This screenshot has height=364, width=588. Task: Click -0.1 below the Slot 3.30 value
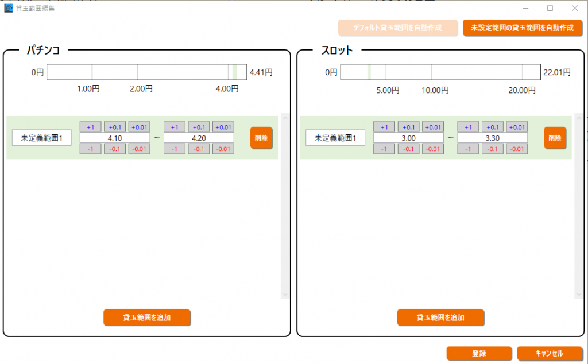[492, 149]
